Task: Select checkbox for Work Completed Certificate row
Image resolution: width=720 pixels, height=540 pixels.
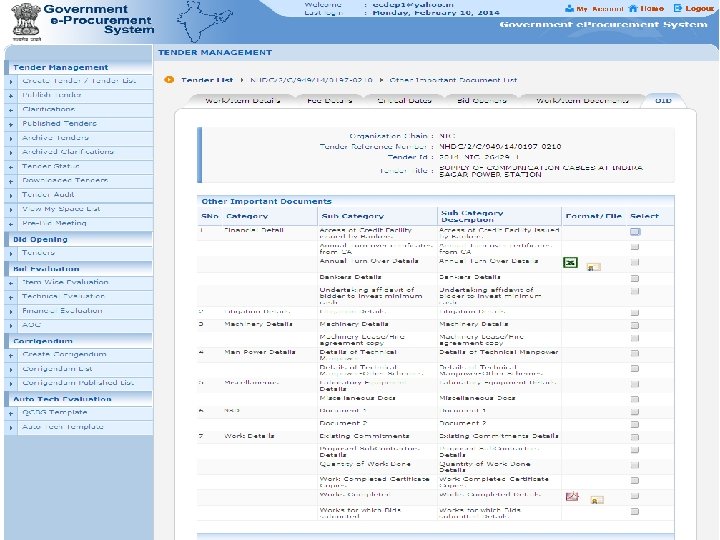Action: click(635, 480)
